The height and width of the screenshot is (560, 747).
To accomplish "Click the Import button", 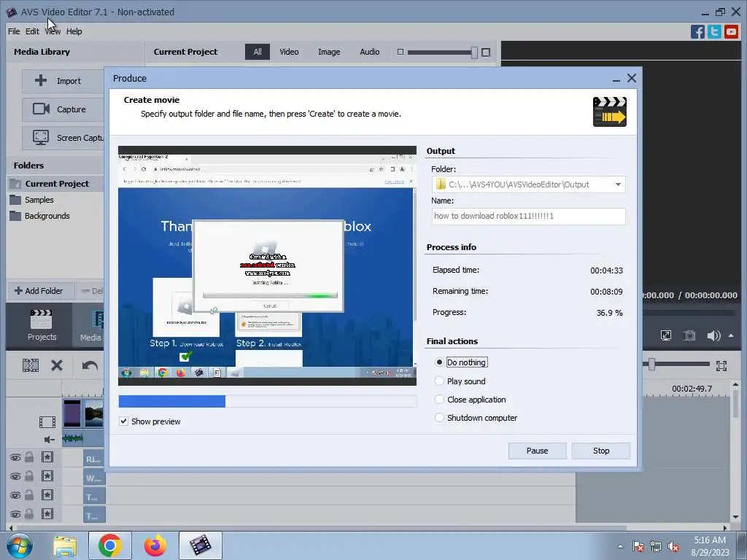I will click(63, 81).
